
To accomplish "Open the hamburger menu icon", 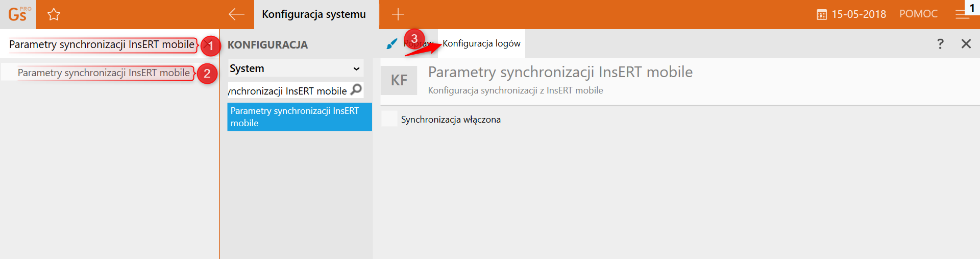I will click(962, 15).
